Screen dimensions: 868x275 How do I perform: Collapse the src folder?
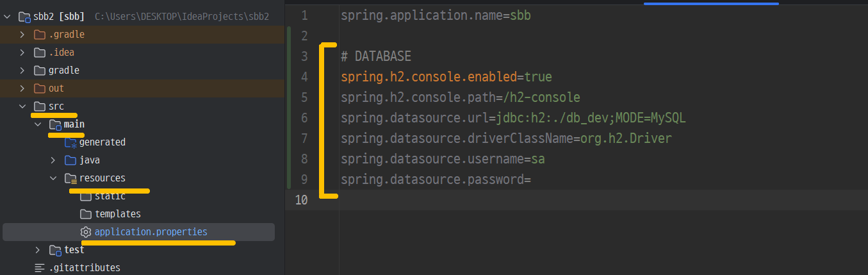point(22,106)
